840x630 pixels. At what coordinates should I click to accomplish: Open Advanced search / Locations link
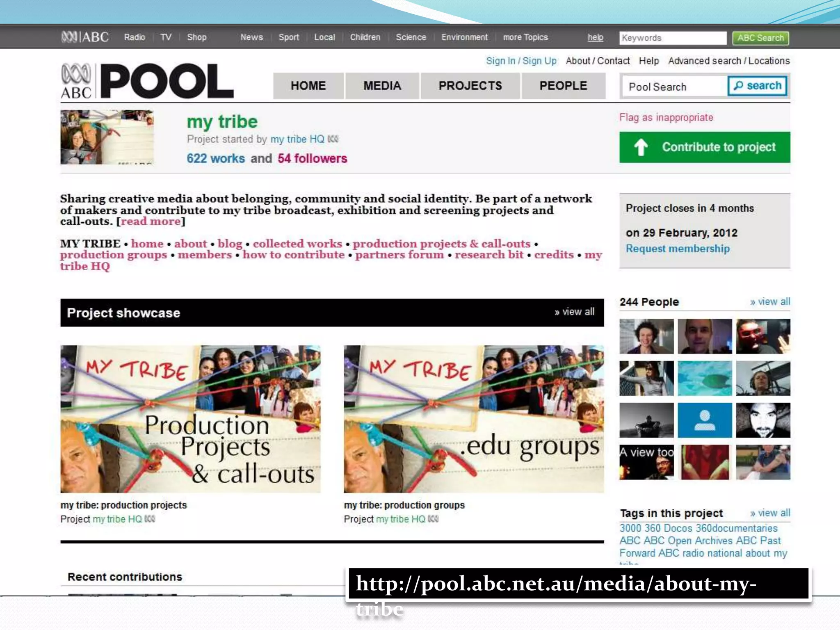point(729,61)
